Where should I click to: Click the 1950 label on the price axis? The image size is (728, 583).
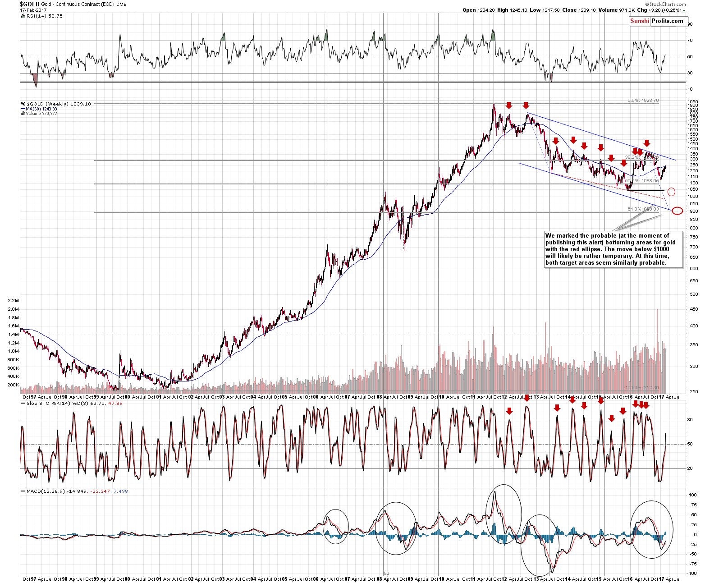pos(693,102)
